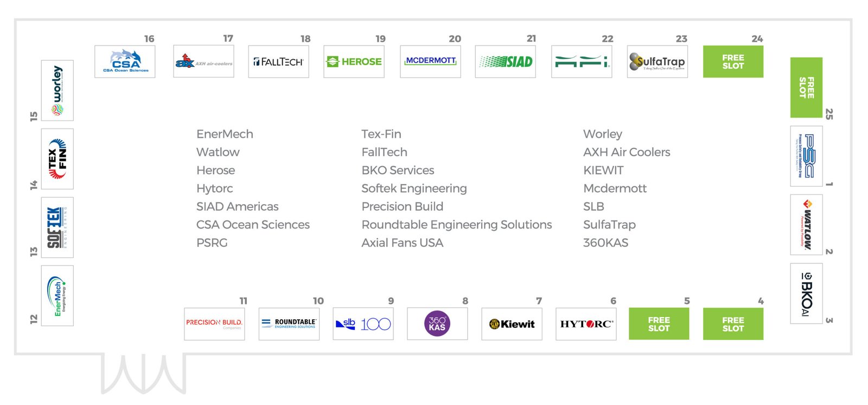Select the Worley logo at booth 15
The image size is (868, 405).
pos(58,90)
